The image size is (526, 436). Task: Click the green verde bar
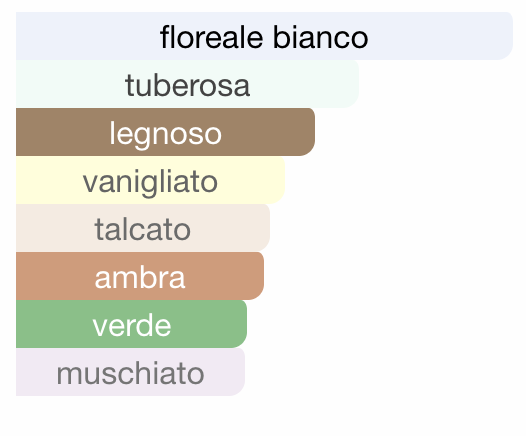132,324
